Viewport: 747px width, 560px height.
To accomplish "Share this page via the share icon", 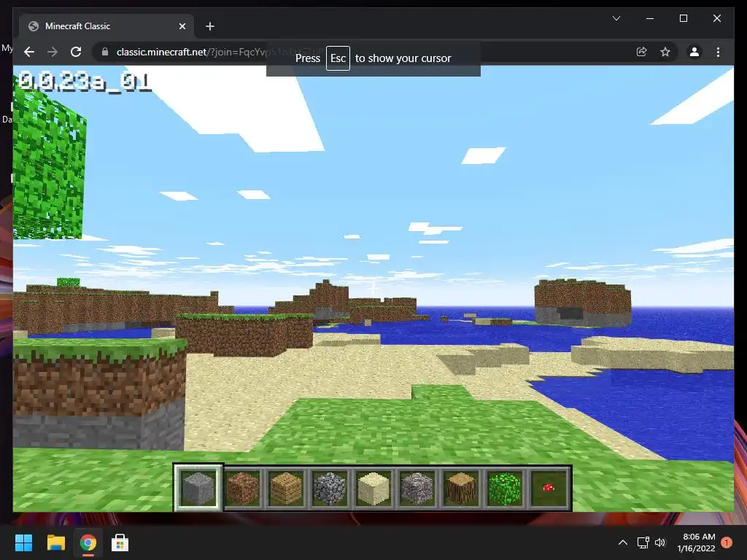I will click(x=642, y=52).
